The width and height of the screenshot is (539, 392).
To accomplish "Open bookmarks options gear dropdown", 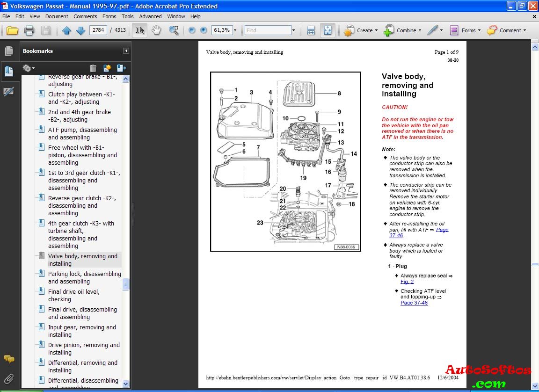I will click(29, 68).
